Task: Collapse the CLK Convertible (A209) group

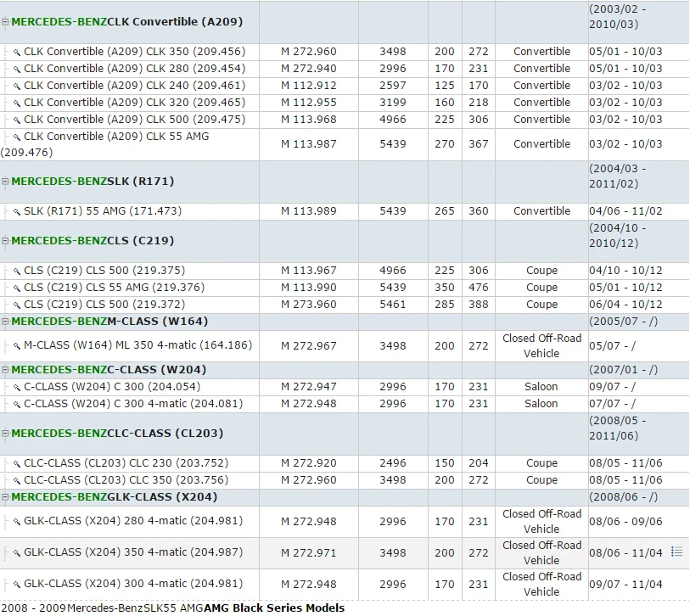Action: (5, 21)
